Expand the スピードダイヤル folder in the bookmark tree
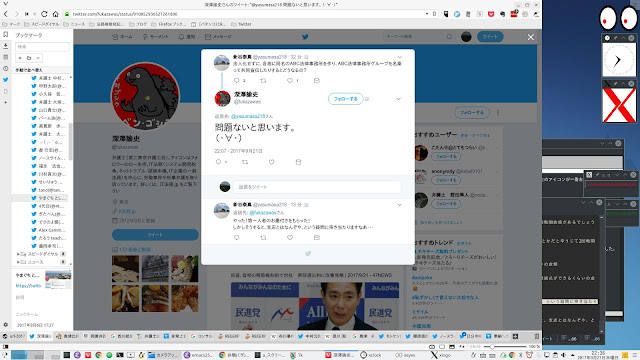640x360 pixels. pyautogui.click(x=18, y=254)
